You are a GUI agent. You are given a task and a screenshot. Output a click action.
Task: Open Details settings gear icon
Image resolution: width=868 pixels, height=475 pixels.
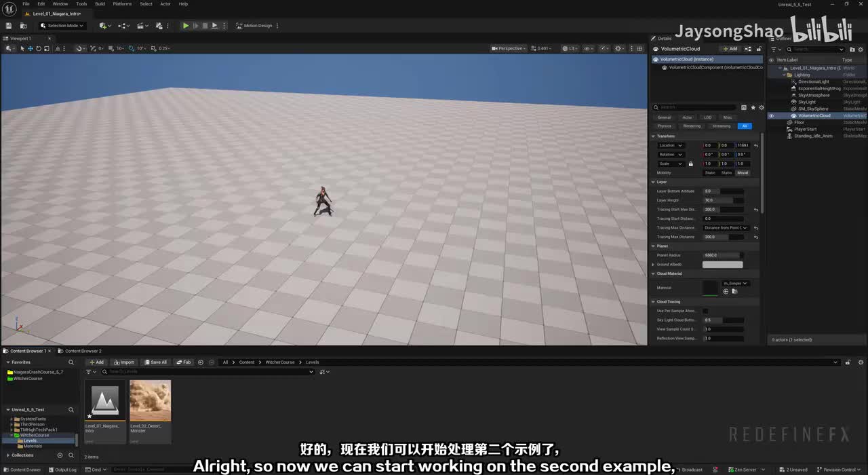761,107
